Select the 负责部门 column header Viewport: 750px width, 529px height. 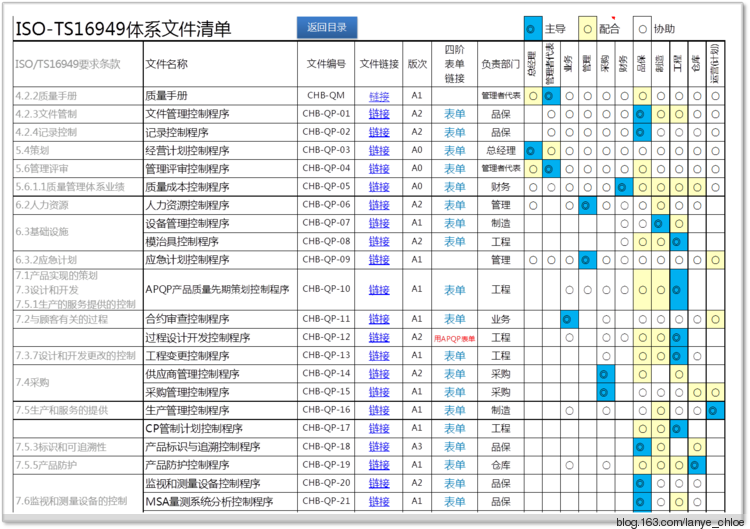501,64
